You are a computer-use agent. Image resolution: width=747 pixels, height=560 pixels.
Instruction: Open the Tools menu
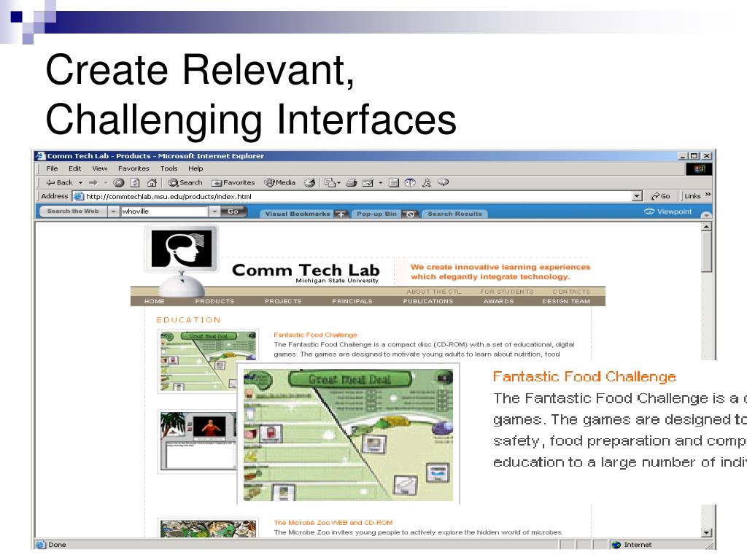tap(169, 168)
